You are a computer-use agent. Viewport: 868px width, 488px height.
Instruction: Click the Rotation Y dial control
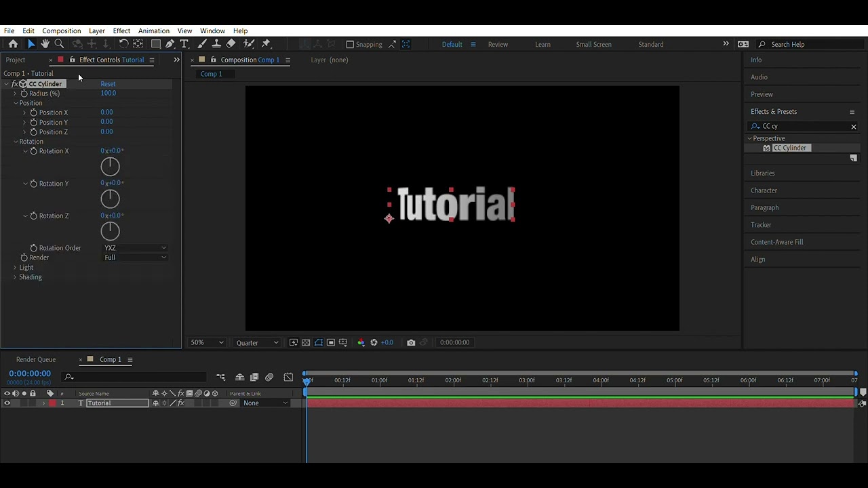[x=110, y=199]
